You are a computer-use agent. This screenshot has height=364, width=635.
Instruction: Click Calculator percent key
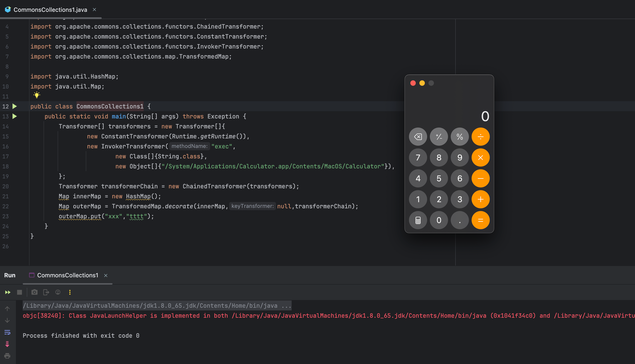coord(460,137)
